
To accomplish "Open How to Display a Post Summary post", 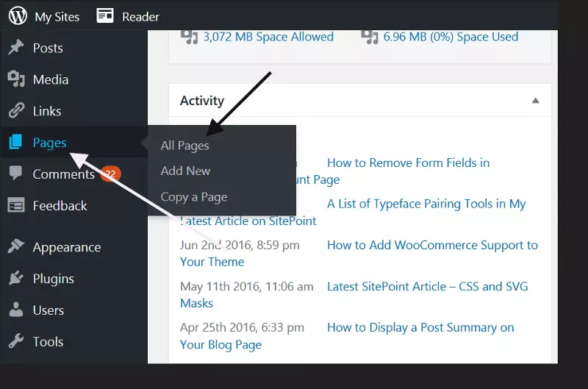I will click(420, 327).
